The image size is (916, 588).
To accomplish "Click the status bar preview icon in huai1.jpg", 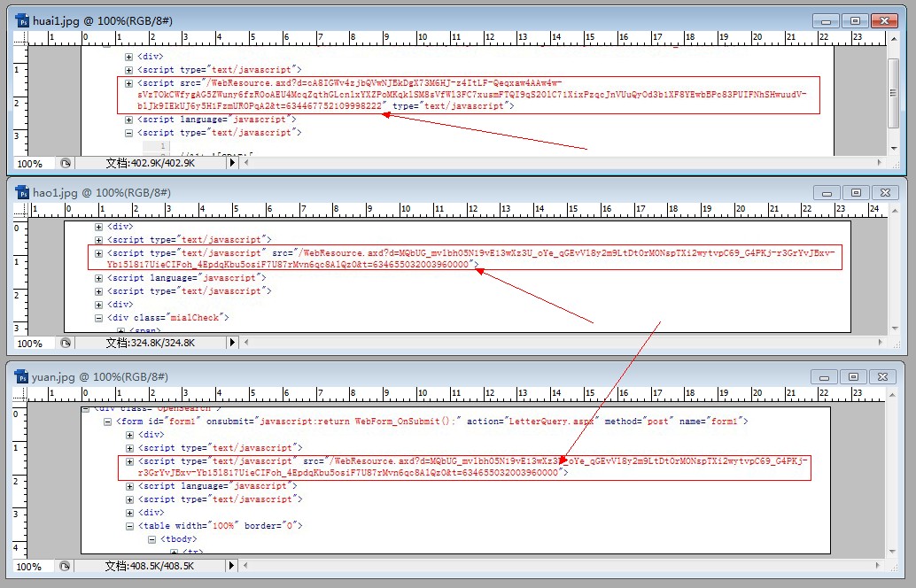I will point(65,164).
